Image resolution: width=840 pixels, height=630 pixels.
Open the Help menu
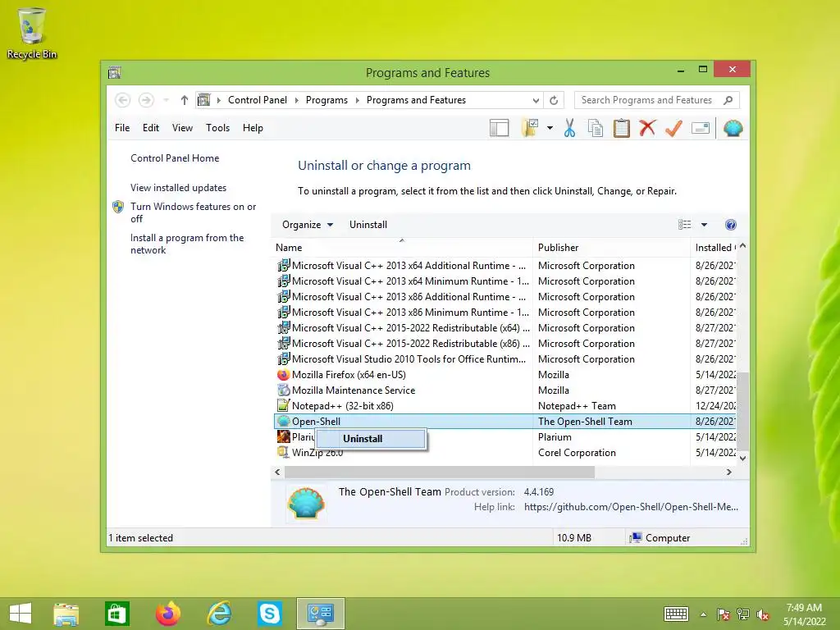click(253, 128)
